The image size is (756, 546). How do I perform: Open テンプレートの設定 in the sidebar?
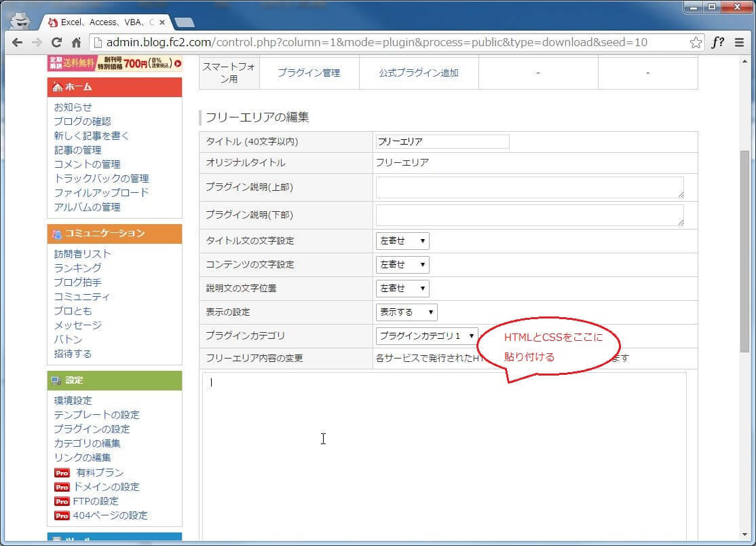[96, 415]
